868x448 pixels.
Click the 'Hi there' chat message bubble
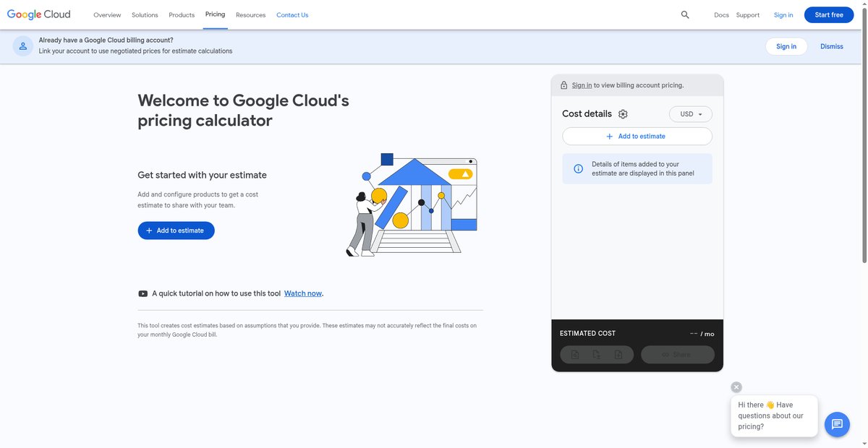[774, 415]
